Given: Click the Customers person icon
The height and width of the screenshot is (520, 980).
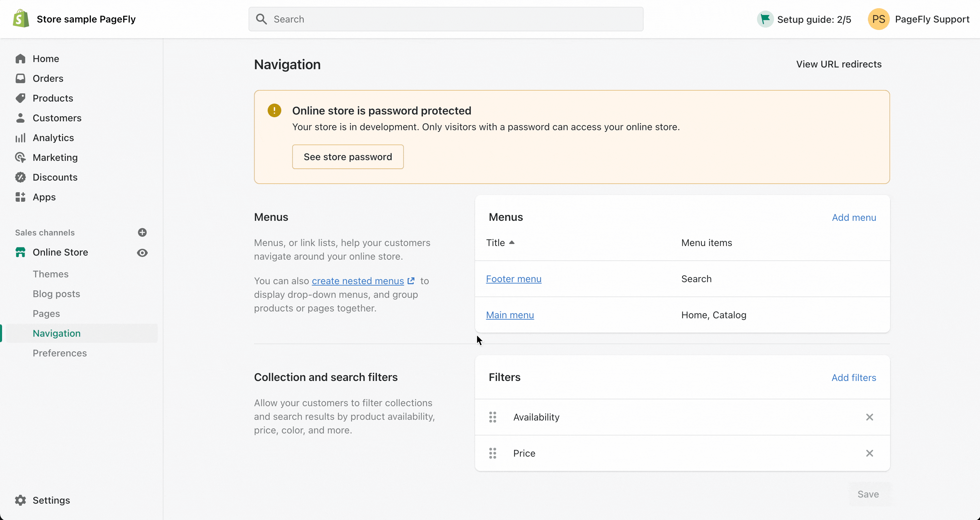Looking at the screenshot, I should pos(20,118).
